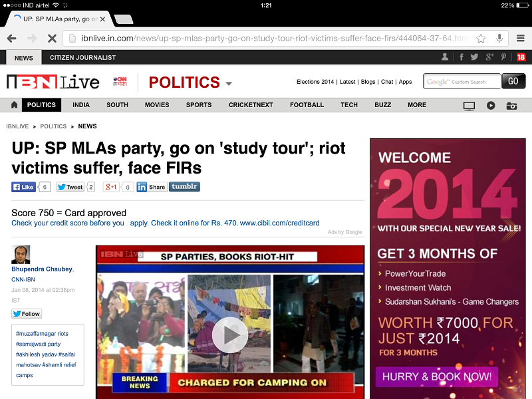Open the SOUTH navigation item
Screen dimensions: 532x399
tap(118, 105)
